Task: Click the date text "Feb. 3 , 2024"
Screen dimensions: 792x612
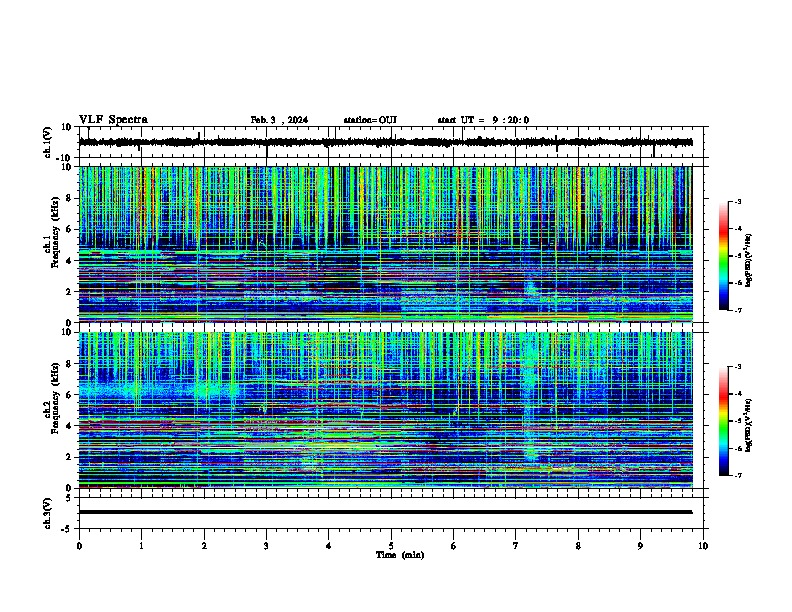Action: [x=279, y=120]
